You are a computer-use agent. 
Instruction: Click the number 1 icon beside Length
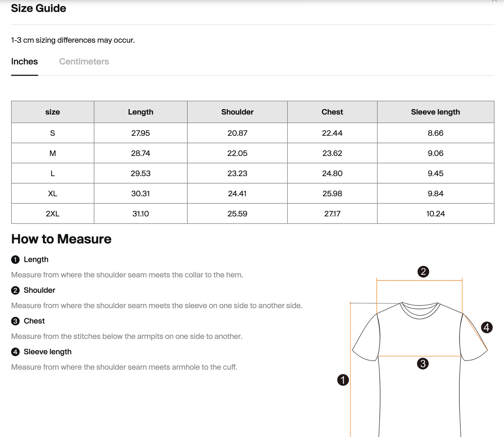[x=15, y=260]
